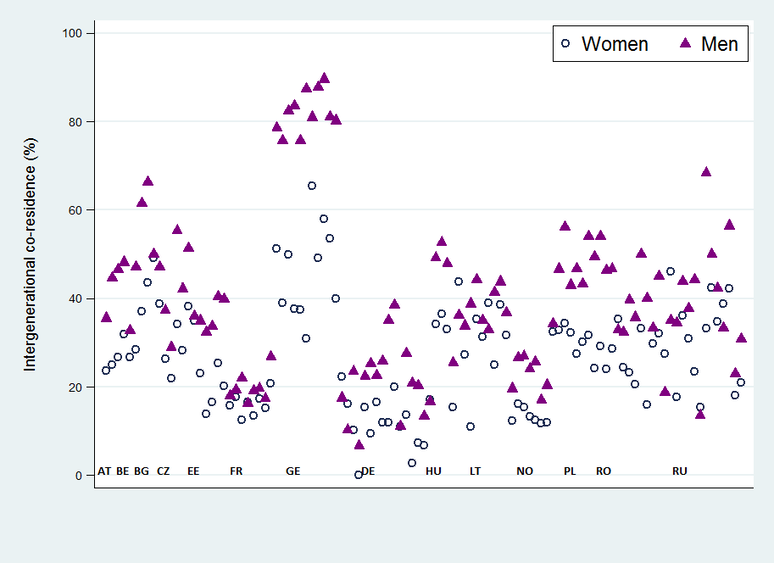This screenshot has width=774, height=563.
Task: Click the EE country label
Action: pyautogui.click(x=193, y=471)
